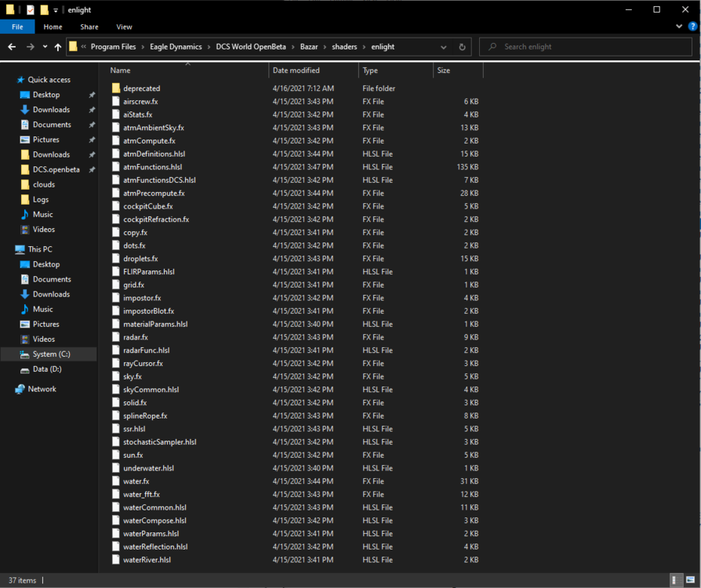Viewport: 701px width, 588px height.
Task: Select droplets.fx file name
Action: [140, 259]
